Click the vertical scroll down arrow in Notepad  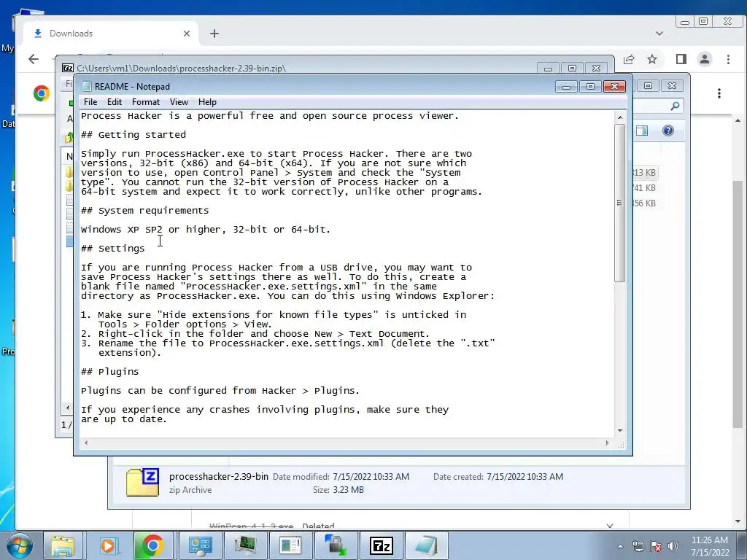[620, 430]
